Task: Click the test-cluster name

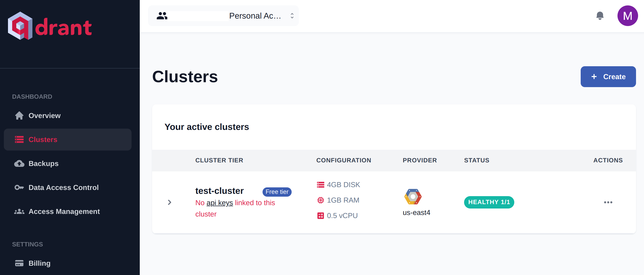Action: (x=219, y=191)
